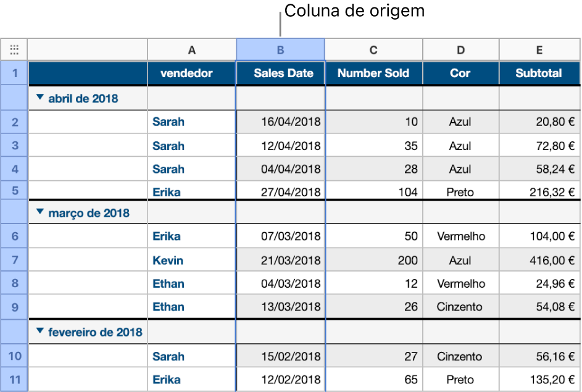Viewport: 582px width, 392px height.
Task: Select column header A
Action: [x=191, y=49]
